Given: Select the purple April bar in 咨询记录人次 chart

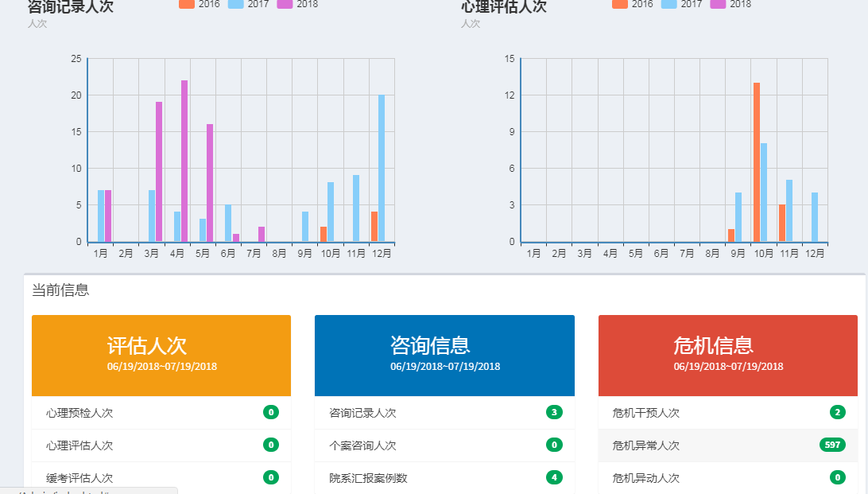Looking at the screenshot, I should pos(184,161).
